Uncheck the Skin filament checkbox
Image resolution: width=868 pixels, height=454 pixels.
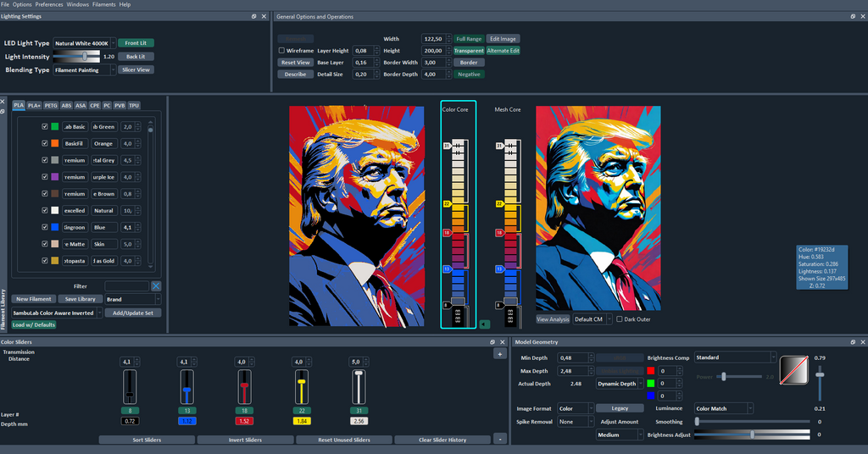pyautogui.click(x=45, y=244)
